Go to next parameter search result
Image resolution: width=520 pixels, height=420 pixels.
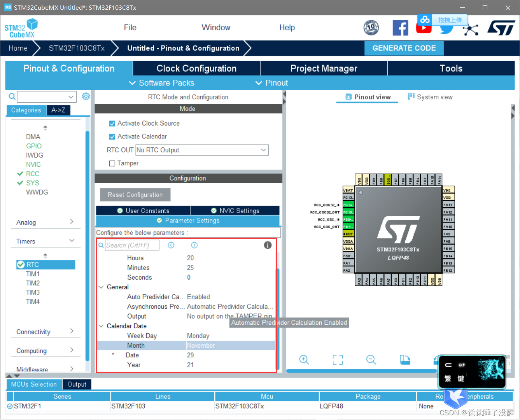coord(194,245)
